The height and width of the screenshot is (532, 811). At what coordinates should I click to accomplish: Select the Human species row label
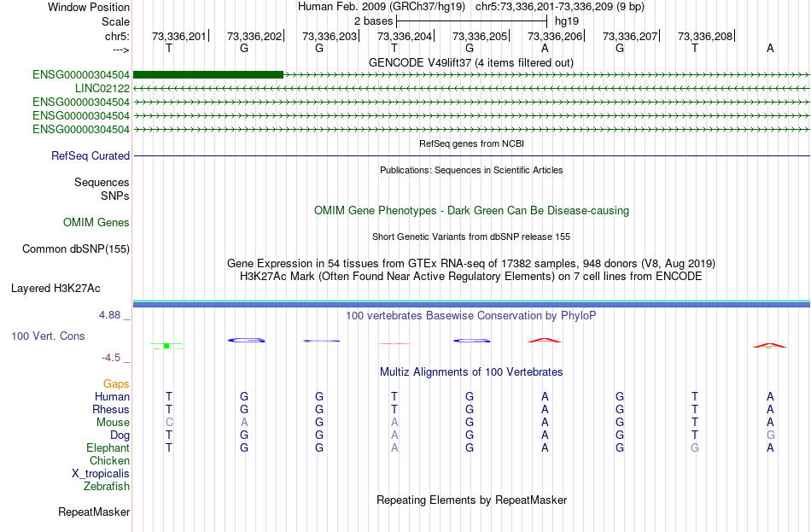pos(112,397)
